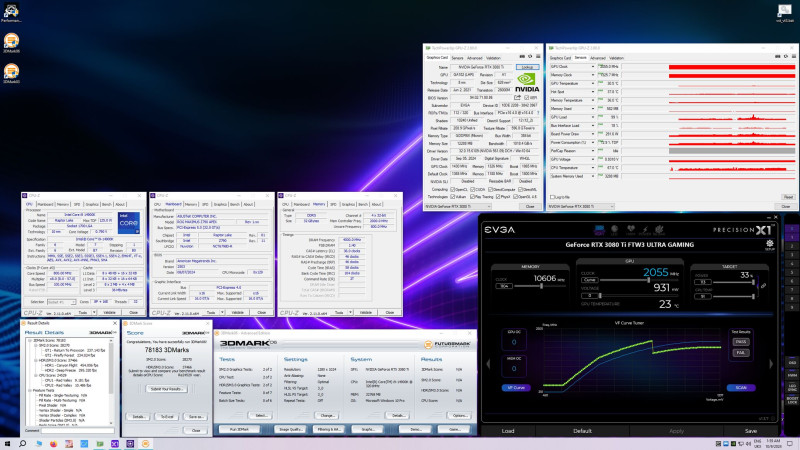Open the Windows Start menu
This screenshot has height=450, width=800.
pos(7,444)
